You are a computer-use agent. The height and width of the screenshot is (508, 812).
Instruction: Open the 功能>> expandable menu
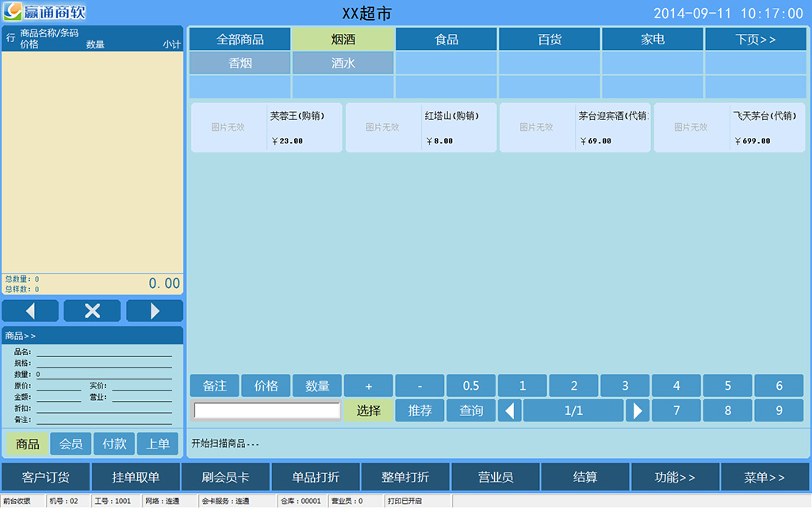(x=675, y=477)
